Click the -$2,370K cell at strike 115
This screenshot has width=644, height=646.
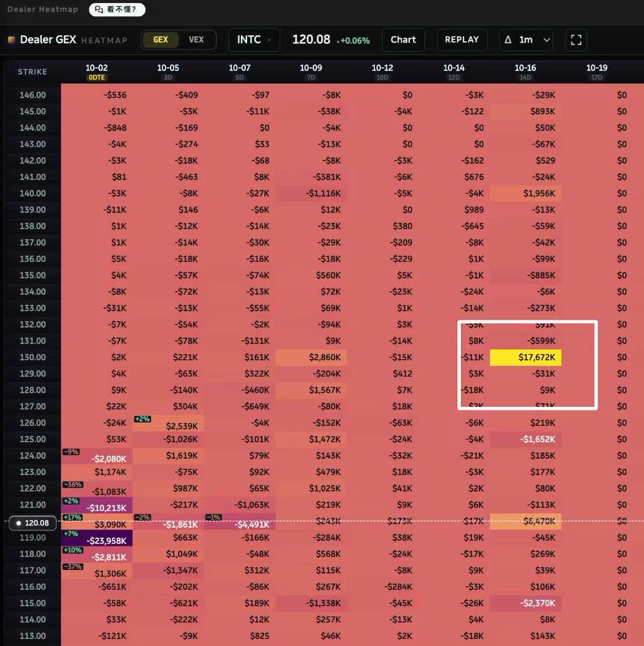[526, 603]
